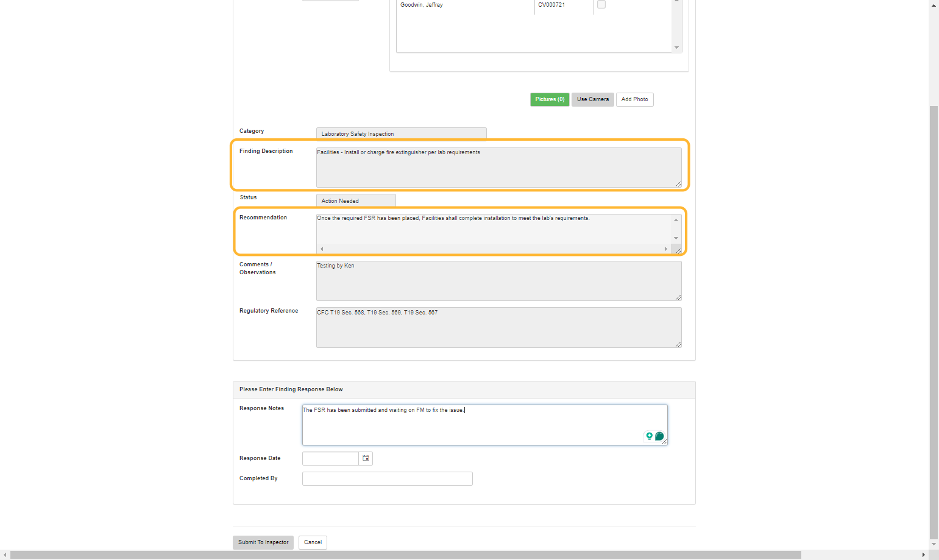Click the personnel list scroll-down arrow
The image size is (939, 560).
pyautogui.click(x=677, y=48)
